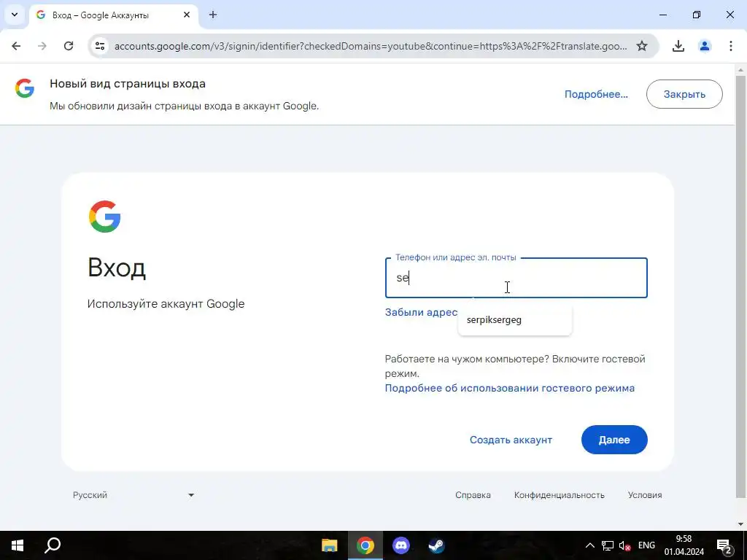Screen dimensions: 747x560
Task: Open 'Условия' footer link
Action: click(x=645, y=495)
